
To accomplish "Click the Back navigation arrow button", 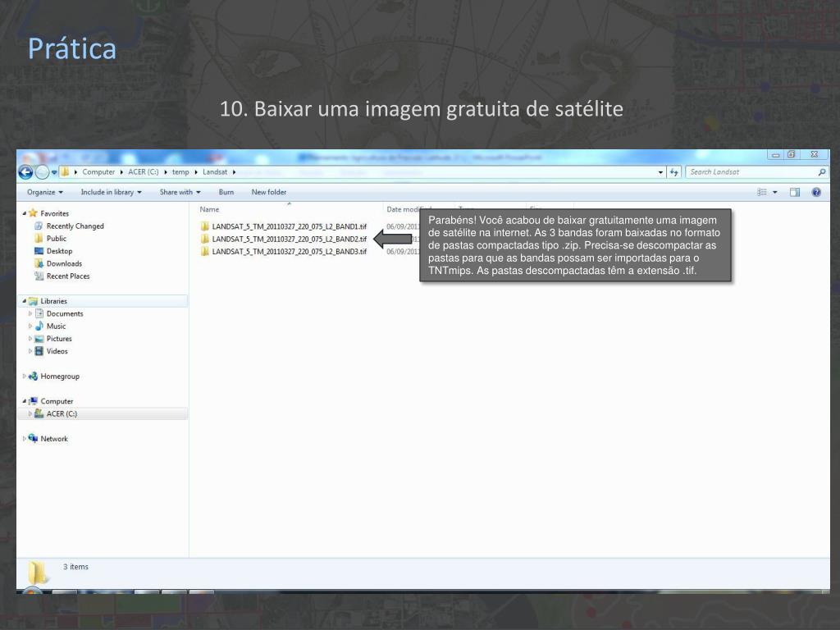I will [x=25, y=172].
